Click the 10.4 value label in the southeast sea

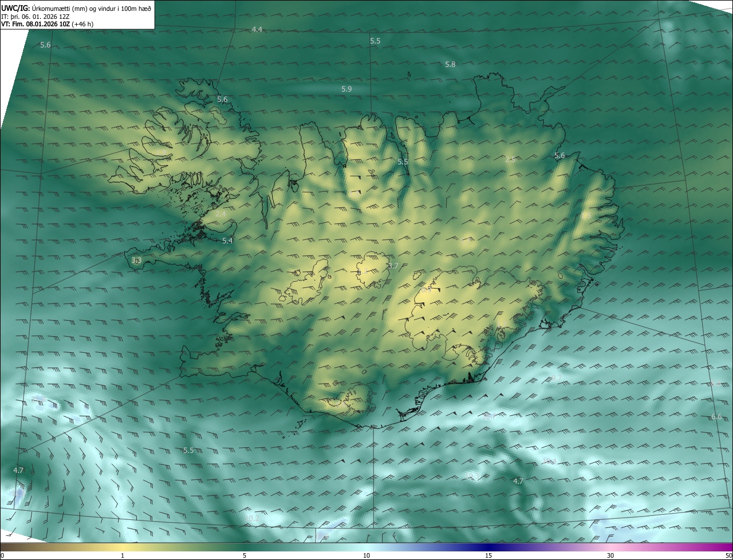(549, 462)
